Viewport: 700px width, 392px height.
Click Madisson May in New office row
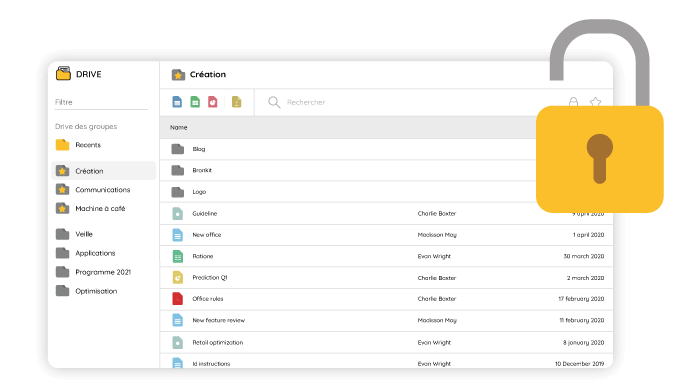point(437,235)
